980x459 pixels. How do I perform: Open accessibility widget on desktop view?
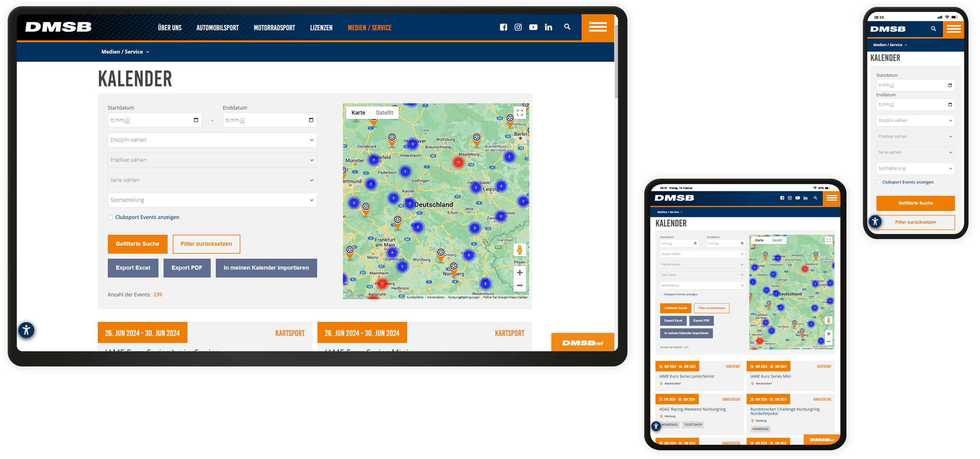tap(26, 330)
